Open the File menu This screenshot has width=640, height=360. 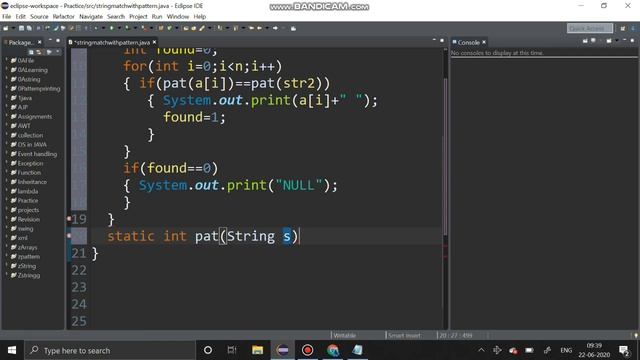click(x=7, y=16)
